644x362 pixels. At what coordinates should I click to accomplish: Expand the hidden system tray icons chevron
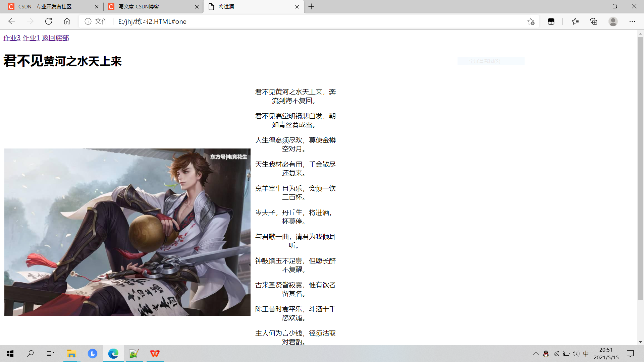[x=536, y=354]
